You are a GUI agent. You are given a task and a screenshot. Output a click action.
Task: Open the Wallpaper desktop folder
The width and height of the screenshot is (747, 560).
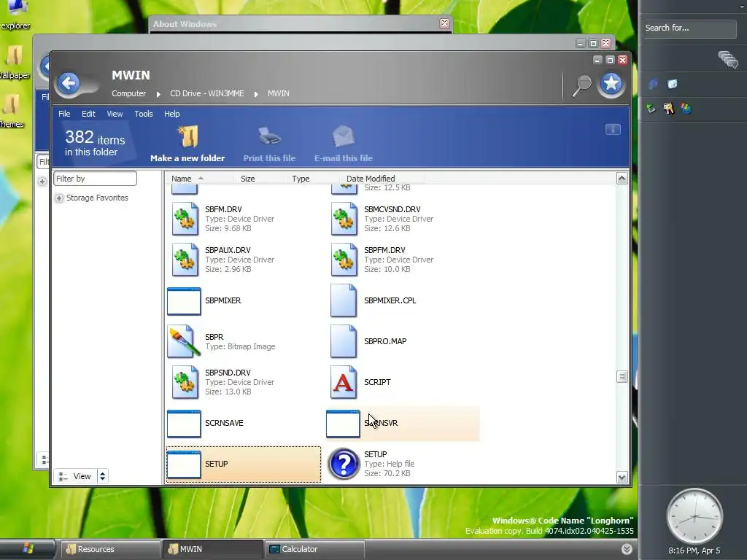click(13, 62)
